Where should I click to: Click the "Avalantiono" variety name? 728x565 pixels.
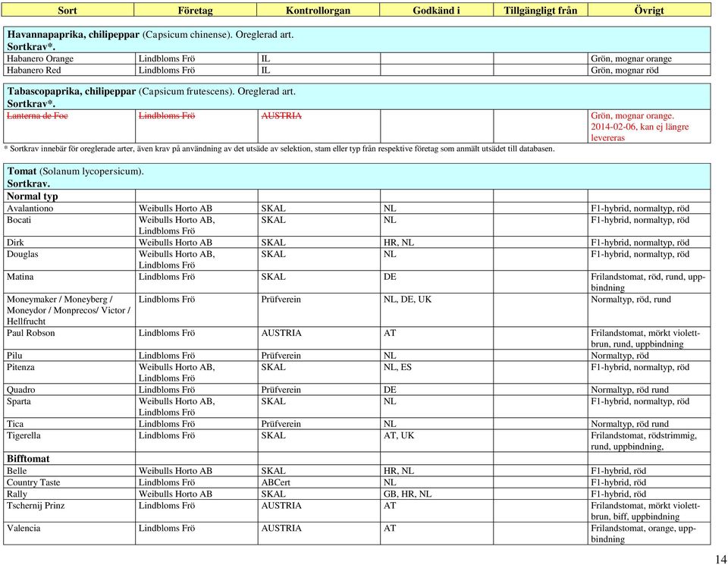click(x=30, y=208)
